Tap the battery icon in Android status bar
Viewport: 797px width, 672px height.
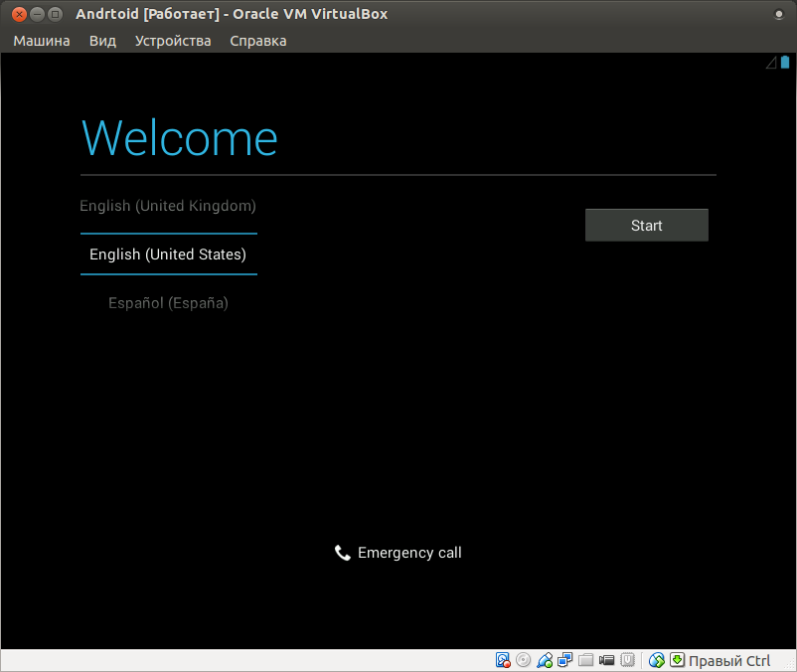tap(784, 62)
